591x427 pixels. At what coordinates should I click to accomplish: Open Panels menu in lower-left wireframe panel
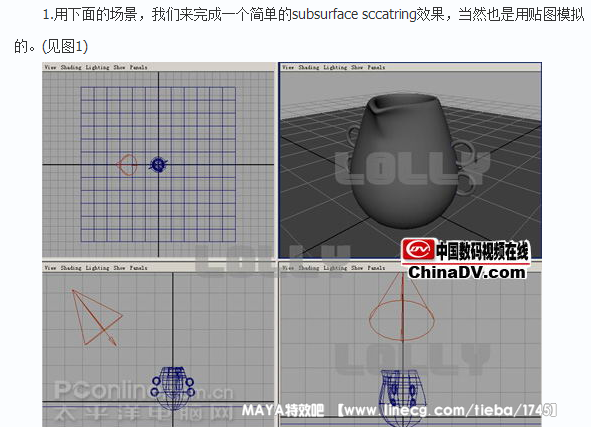138,268
